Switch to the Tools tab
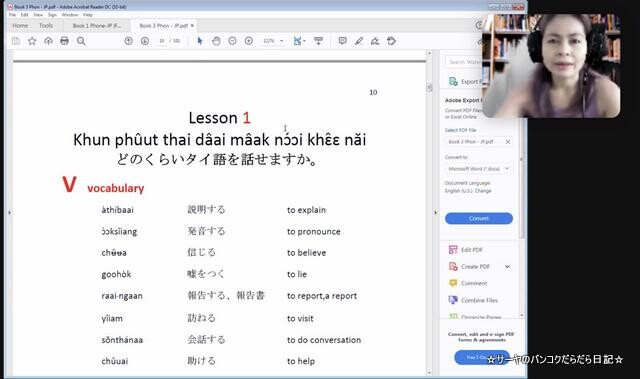This screenshot has width=640, height=379. pos(46,25)
